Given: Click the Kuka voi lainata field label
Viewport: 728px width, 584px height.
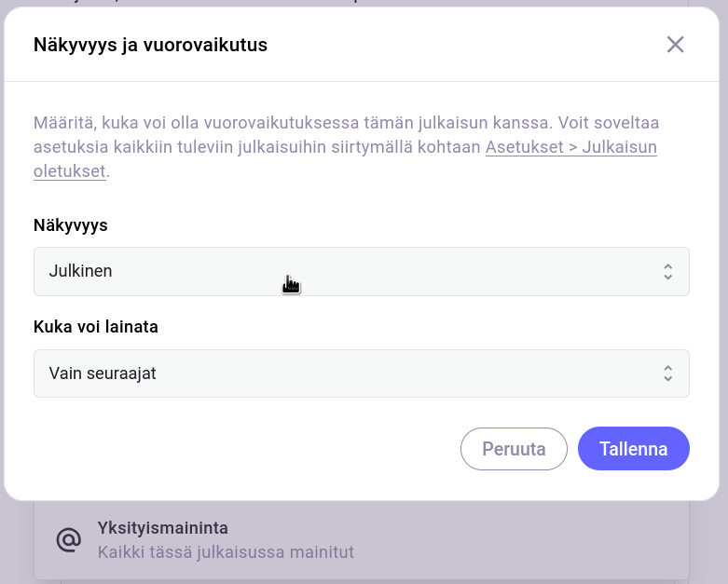Looking at the screenshot, I should (x=95, y=327).
